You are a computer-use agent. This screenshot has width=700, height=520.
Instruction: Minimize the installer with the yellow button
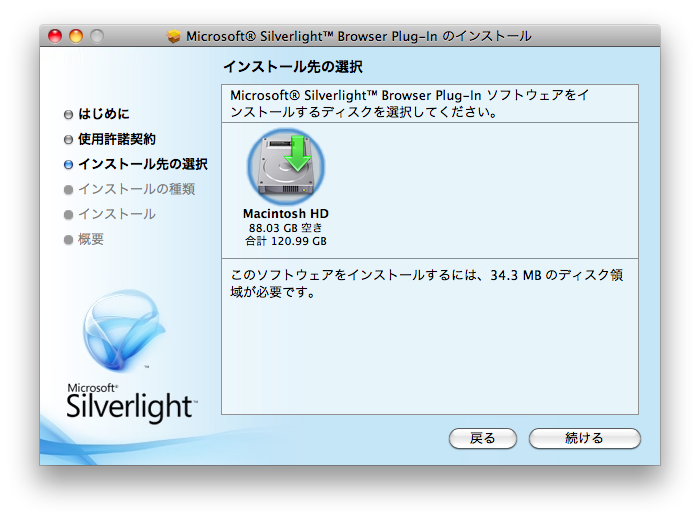coord(76,37)
